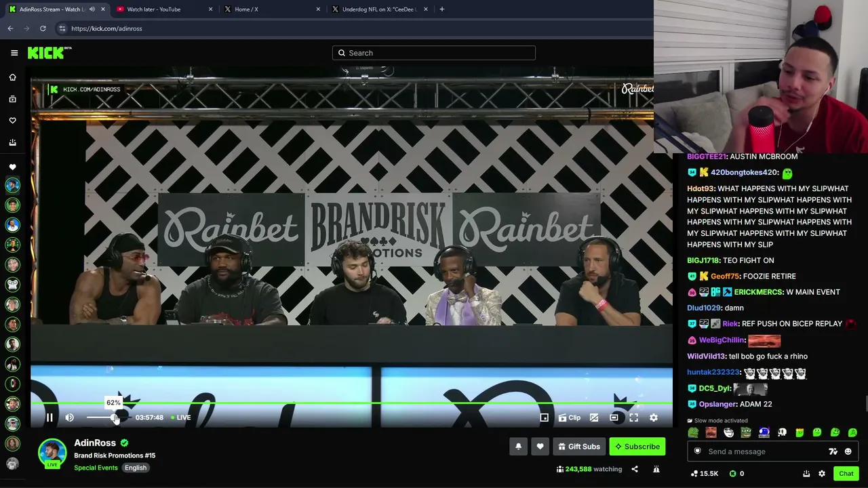Open video player settings gear
Viewport: 868px width, 488px height.
click(654, 418)
